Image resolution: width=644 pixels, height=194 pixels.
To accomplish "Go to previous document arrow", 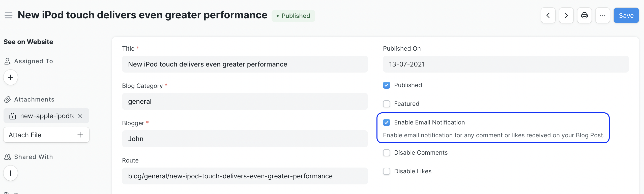I will click(548, 15).
